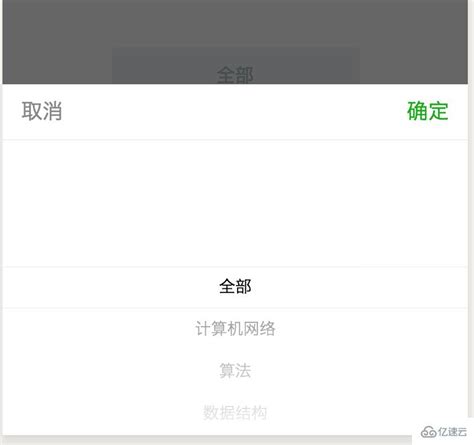This screenshot has height=445, width=474.
Task: Tap 取消 to cancel the picker
Action: [x=42, y=111]
